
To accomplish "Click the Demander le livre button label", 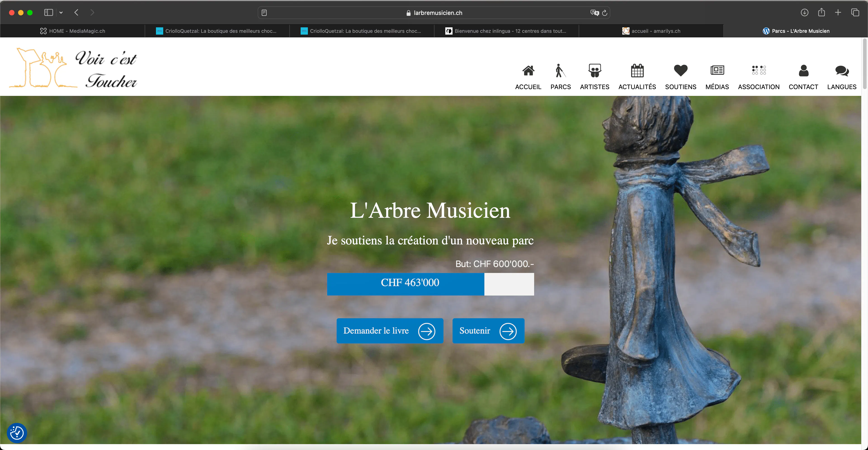I will tap(376, 331).
